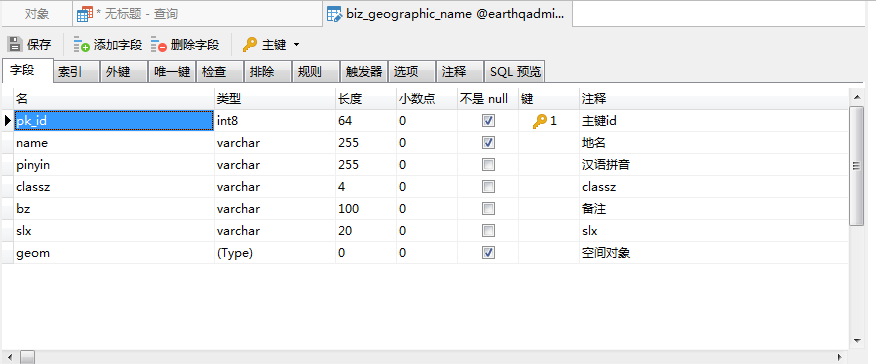The image size is (876, 364).
Task: Open the 选项 tab
Action: click(x=412, y=71)
